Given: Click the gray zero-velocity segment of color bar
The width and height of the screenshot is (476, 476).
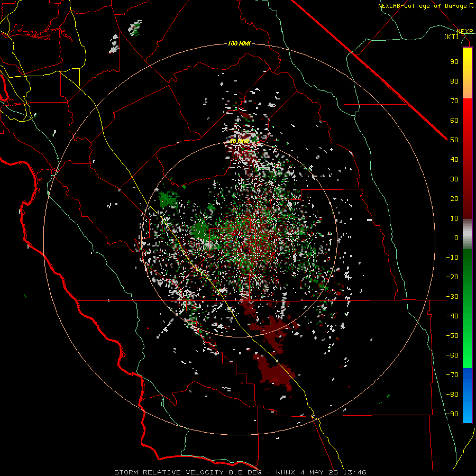Looking at the screenshot, I should [467, 234].
